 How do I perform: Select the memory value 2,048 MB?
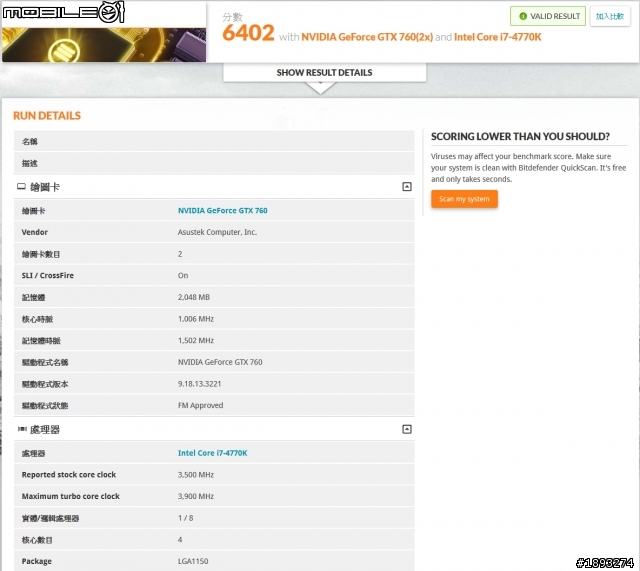click(194, 297)
